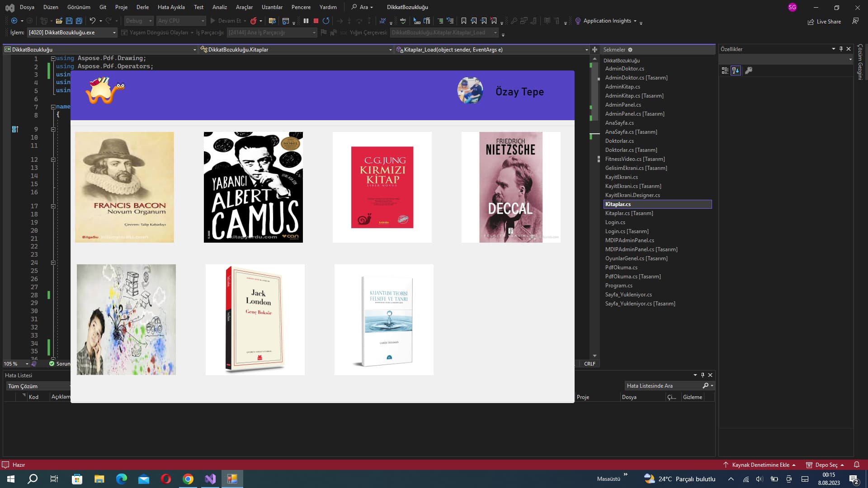Collapse the code region at line 12

click(53, 160)
